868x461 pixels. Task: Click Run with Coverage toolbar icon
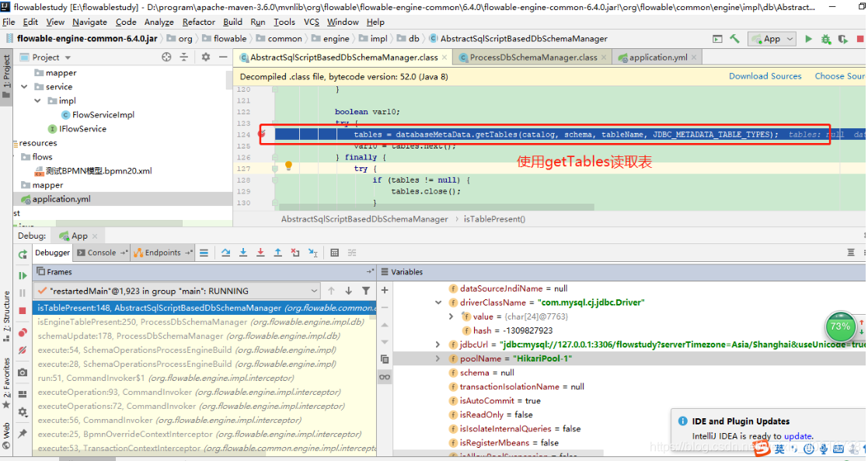pos(843,40)
